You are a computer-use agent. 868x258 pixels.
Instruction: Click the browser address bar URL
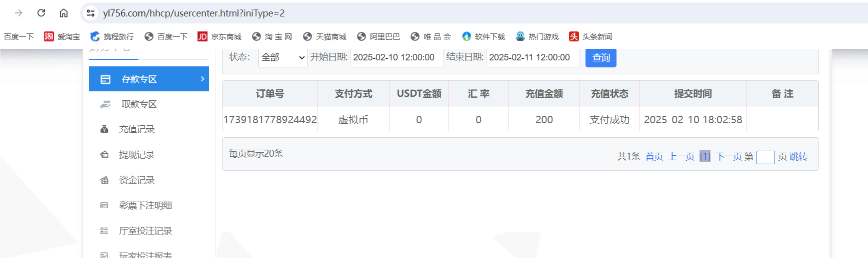click(194, 13)
